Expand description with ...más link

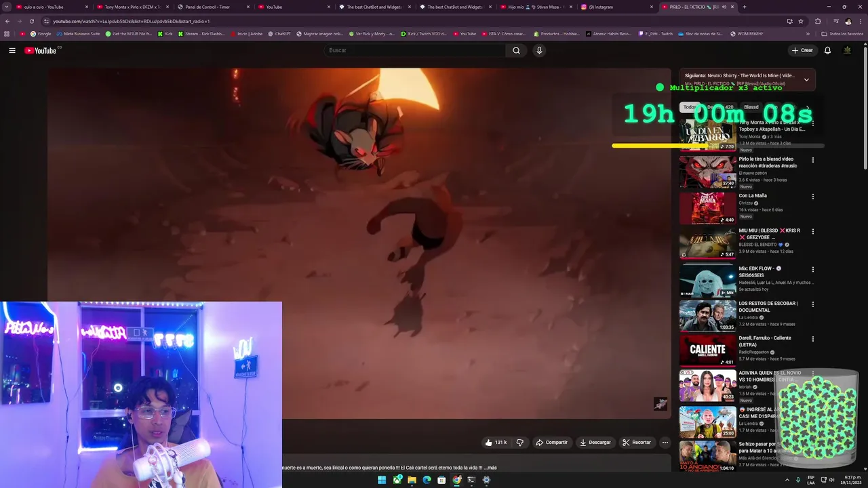[490, 468]
